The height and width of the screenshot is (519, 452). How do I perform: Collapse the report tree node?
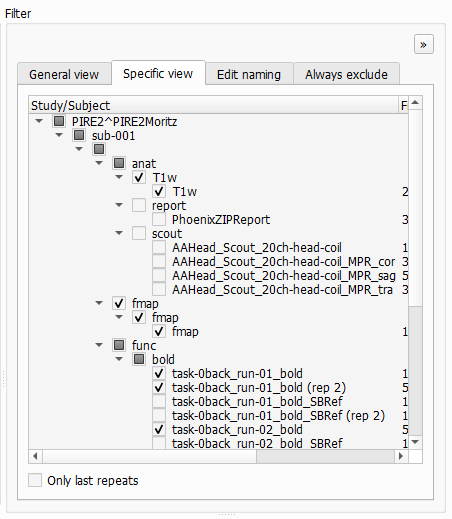[119, 205]
